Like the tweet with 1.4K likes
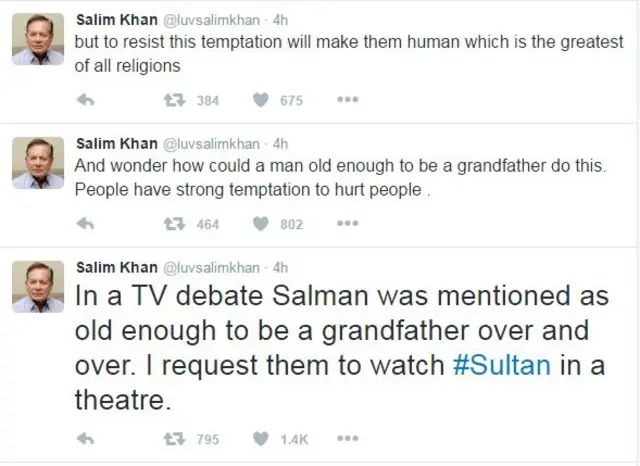The height and width of the screenshot is (466, 640). tap(261, 439)
